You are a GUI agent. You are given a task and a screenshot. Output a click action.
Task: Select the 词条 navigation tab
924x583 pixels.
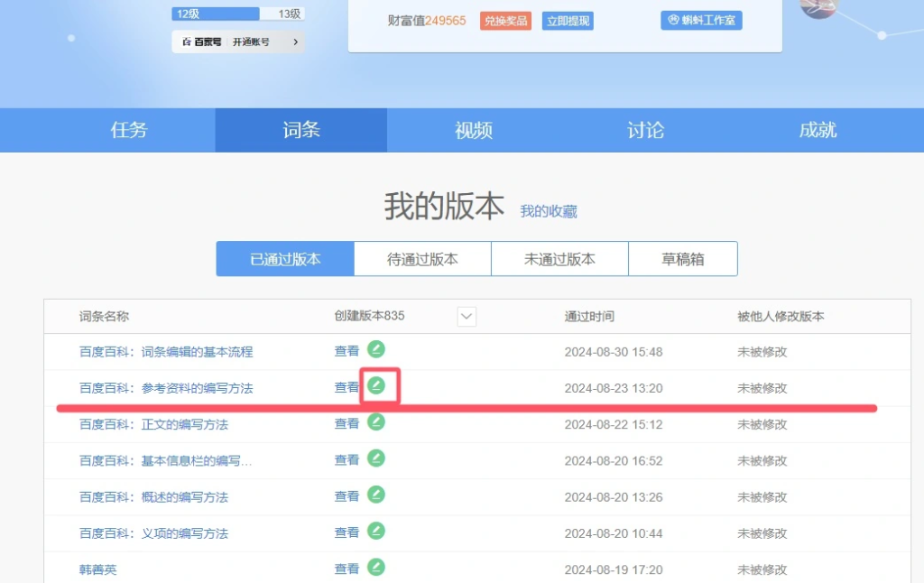[x=301, y=130]
